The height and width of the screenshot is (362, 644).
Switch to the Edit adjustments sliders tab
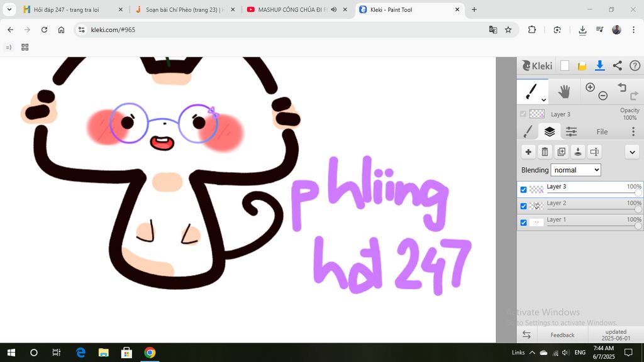(571, 131)
